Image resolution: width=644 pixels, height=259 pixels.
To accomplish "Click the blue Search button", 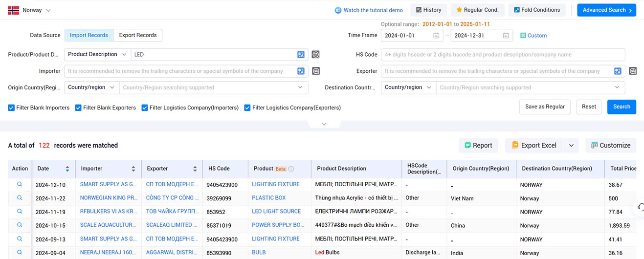I will 622,107.
